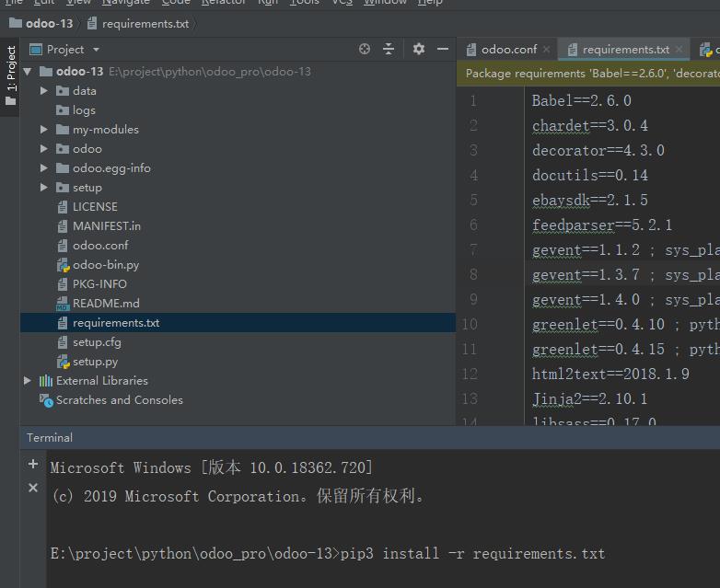Click odoo-13 in the breadcrumb bar
This screenshot has width=720, height=588.
pos(49,23)
